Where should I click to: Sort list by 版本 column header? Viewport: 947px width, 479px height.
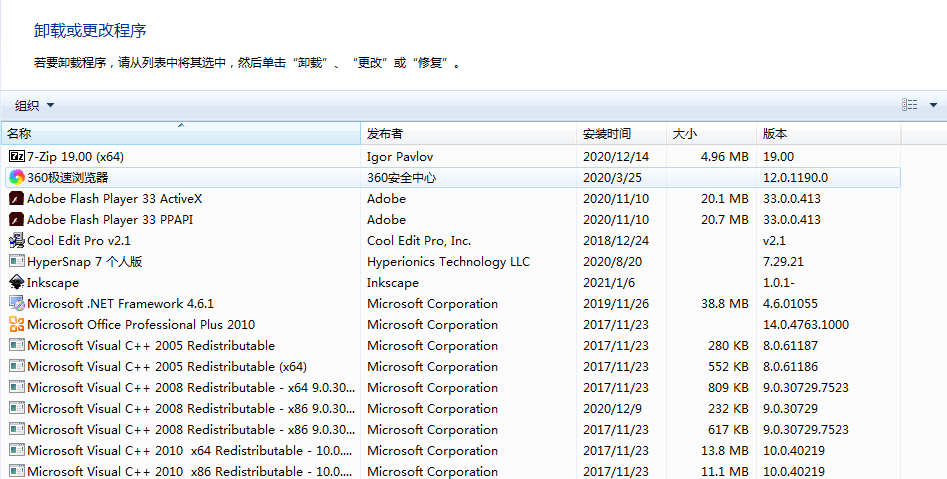tap(829, 133)
